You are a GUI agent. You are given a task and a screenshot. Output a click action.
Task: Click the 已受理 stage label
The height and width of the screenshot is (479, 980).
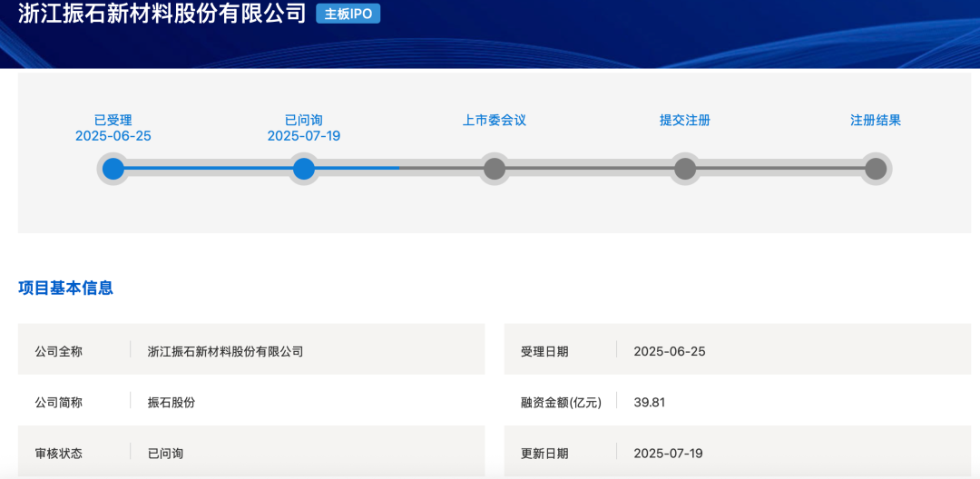click(113, 121)
